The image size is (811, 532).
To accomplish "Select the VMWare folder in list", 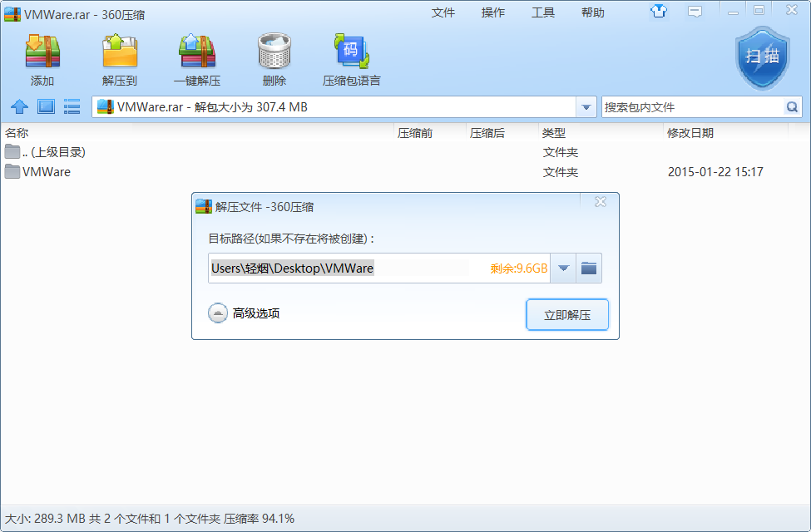I will pos(47,172).
